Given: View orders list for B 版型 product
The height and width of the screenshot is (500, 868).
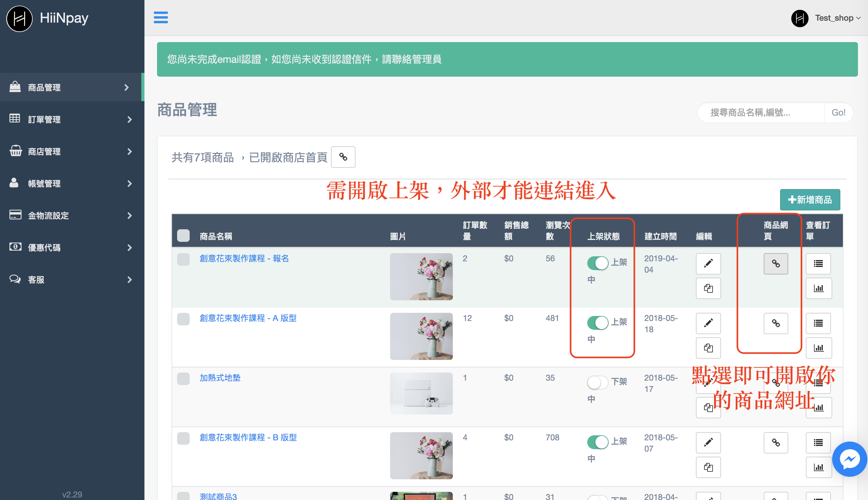Looking at the screenshot, I should [818, 443].
